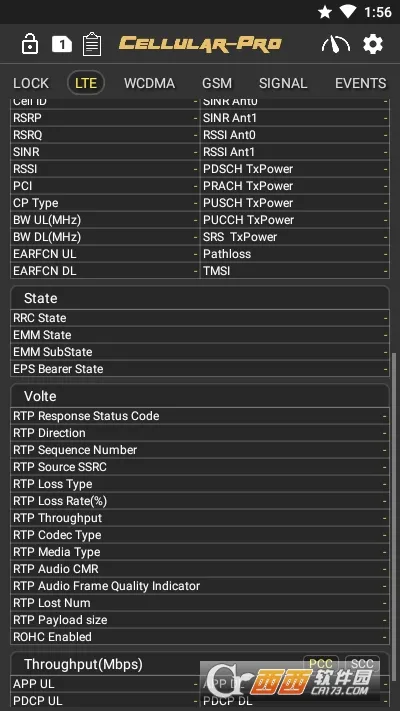
Task: Select RTP Audio Frame Quality Indicator row
Action: pyautogui.click(x=200, y=586)
